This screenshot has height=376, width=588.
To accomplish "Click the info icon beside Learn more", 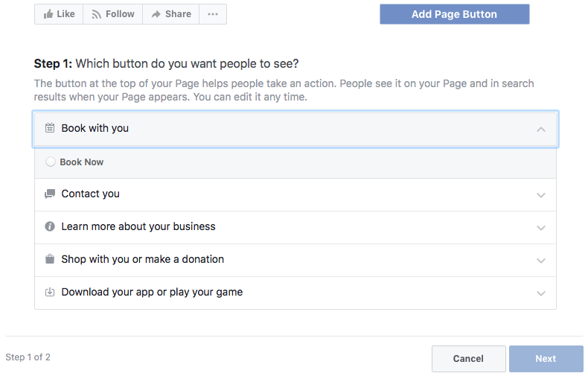I will (x=50, y=226).
